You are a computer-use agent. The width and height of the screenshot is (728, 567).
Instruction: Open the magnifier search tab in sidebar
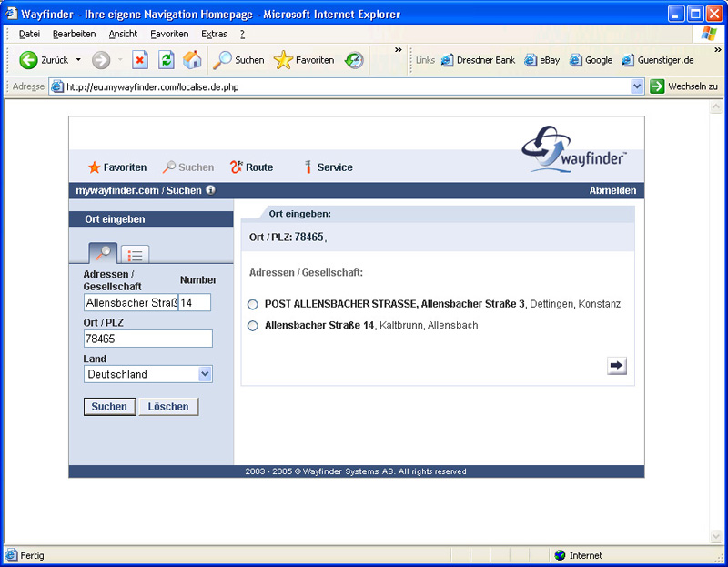(101, 254)
